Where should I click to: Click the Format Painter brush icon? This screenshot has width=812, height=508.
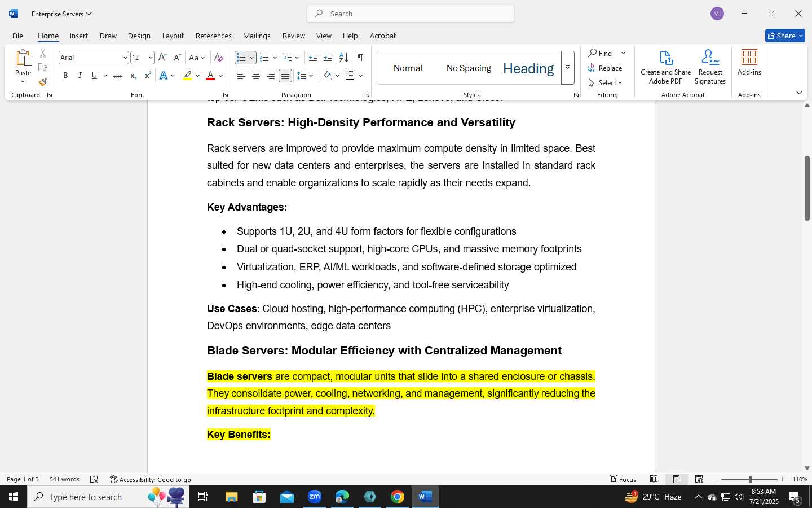pos(43,82)
